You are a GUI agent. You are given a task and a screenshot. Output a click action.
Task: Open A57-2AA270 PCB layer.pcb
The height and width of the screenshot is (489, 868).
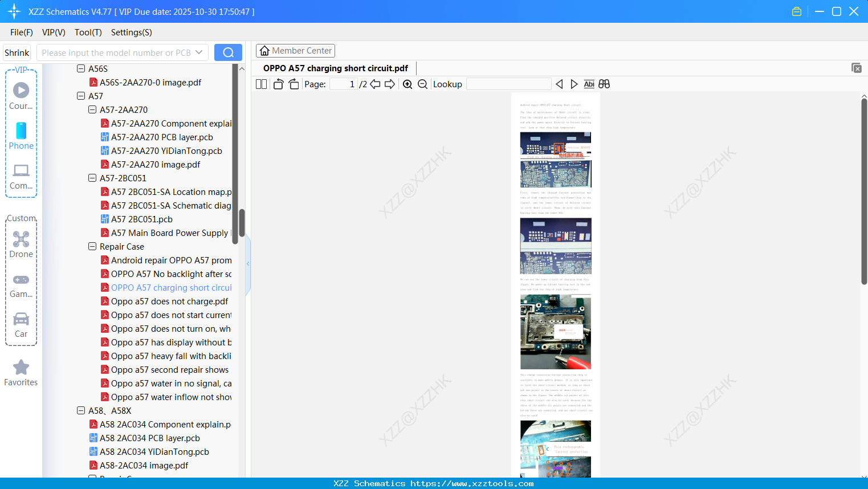[x=162, y=137]
